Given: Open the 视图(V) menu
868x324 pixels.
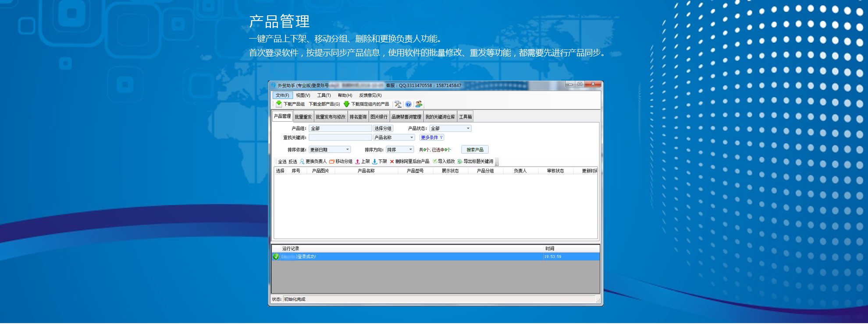Looking at the screenshot, I should coord(303,95).
